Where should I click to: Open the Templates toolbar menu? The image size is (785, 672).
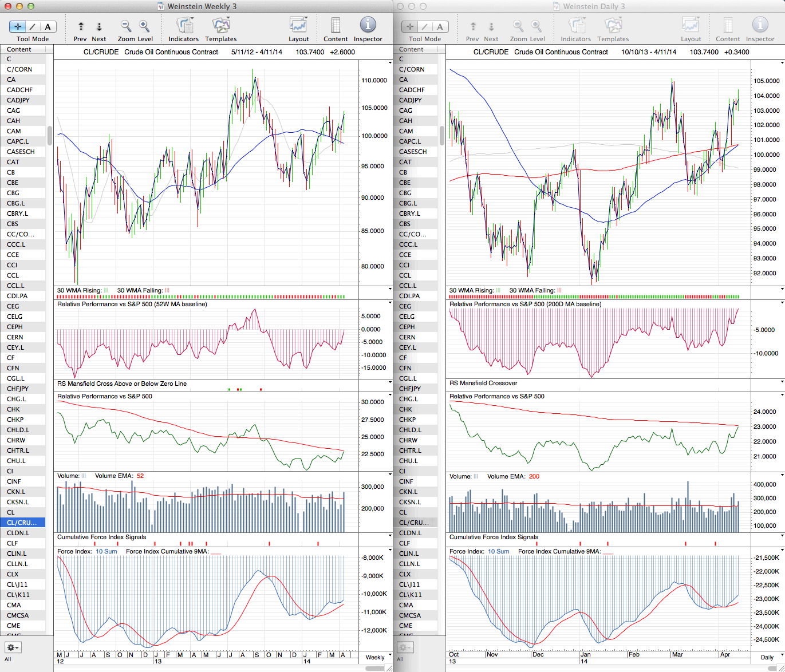pyautogui.click(x=221, y=26)
